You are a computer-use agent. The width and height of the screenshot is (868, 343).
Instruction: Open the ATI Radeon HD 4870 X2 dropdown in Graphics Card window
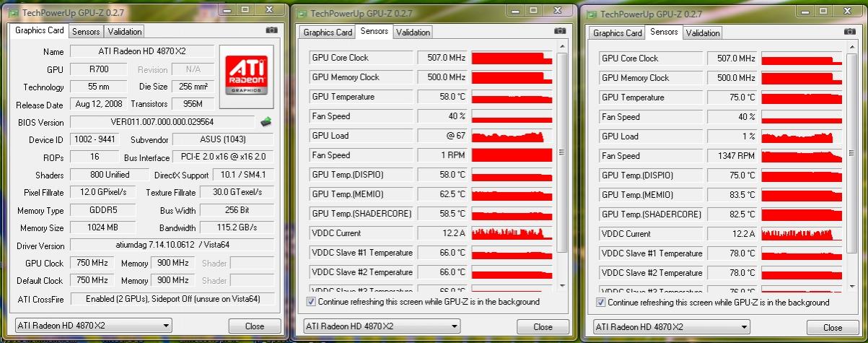click(93, 326)
